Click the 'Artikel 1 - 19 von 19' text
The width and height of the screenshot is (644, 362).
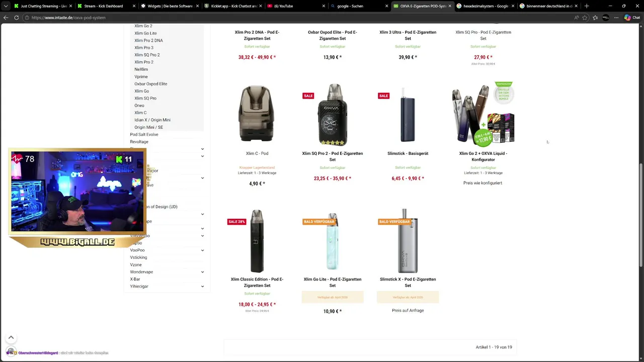pyautogui.click(x=494, y=347)
